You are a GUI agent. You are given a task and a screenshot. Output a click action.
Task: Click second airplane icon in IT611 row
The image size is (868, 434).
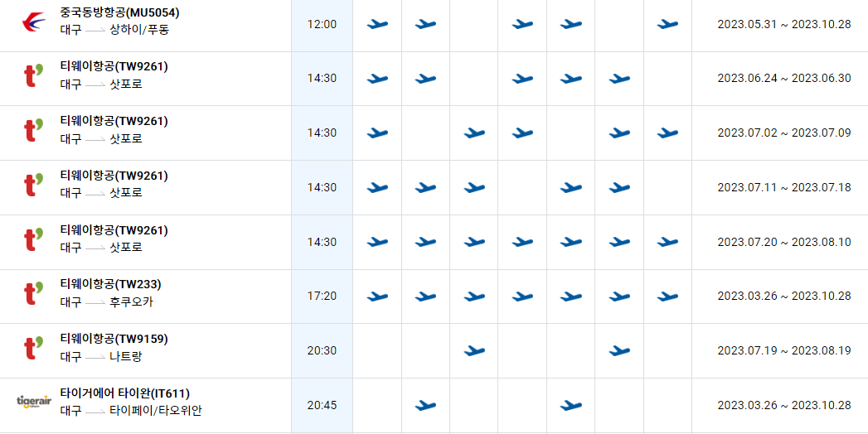(x=570, y=405)
